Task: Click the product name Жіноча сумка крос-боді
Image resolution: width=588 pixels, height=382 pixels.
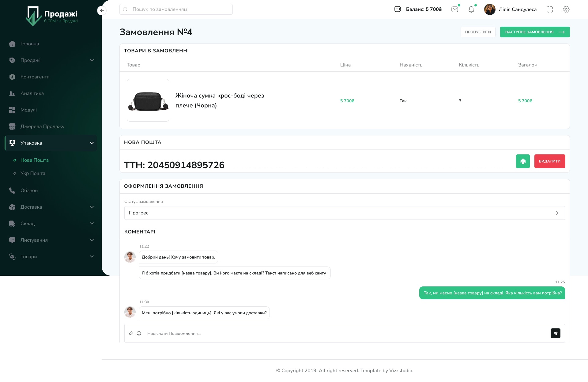Action: pos(220,100)
